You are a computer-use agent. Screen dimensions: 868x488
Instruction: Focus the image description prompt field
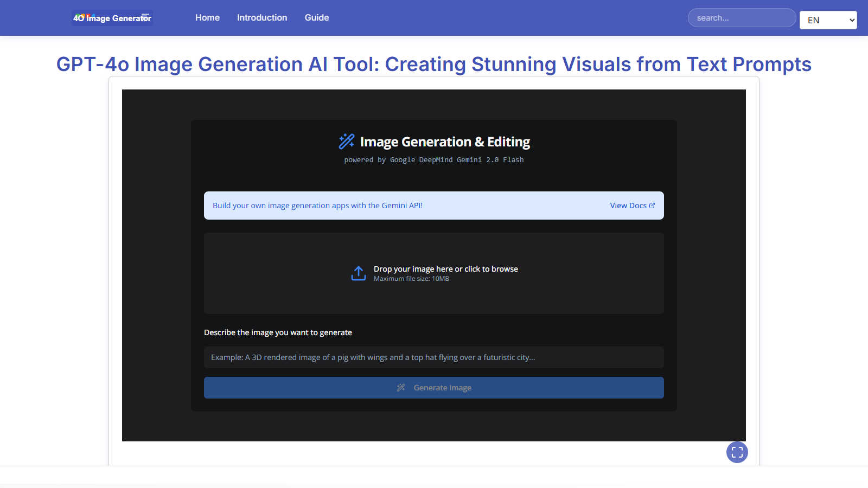(434, 357)
